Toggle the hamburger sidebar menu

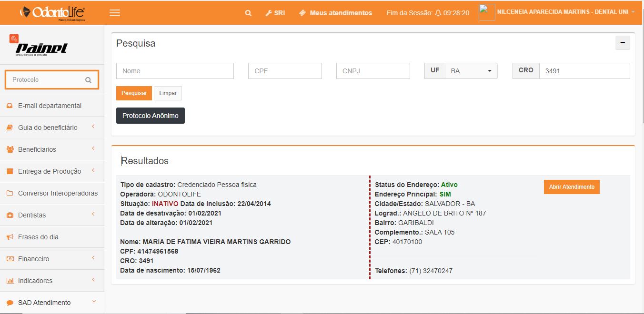[115, 13]
